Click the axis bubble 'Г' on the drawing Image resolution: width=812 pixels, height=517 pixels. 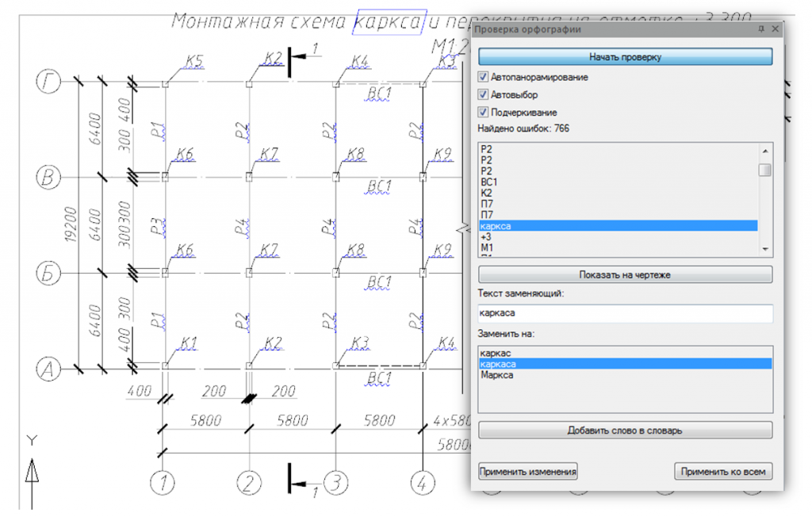[x=48, y=82]
